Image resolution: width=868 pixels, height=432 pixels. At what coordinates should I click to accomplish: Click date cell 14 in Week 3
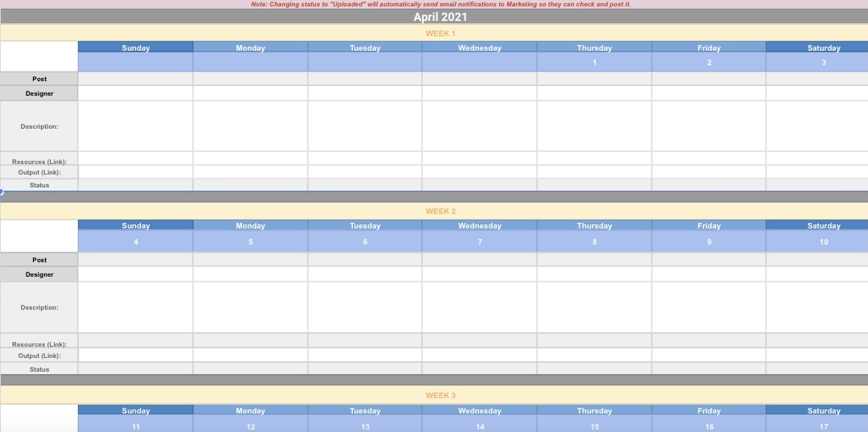[479, 424]
